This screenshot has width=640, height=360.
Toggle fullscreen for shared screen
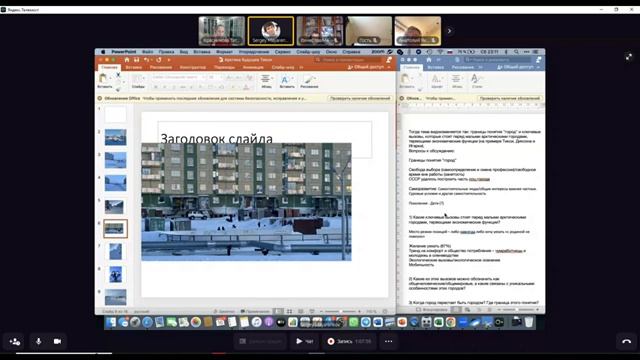[x=629, y=57]
